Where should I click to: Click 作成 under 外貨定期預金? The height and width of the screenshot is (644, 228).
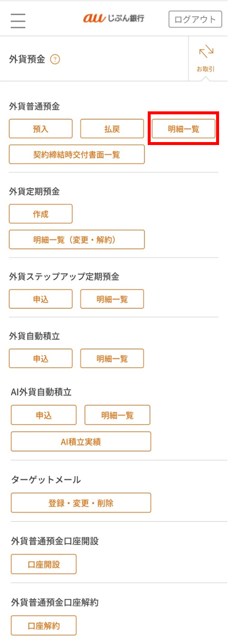(41, 214)
